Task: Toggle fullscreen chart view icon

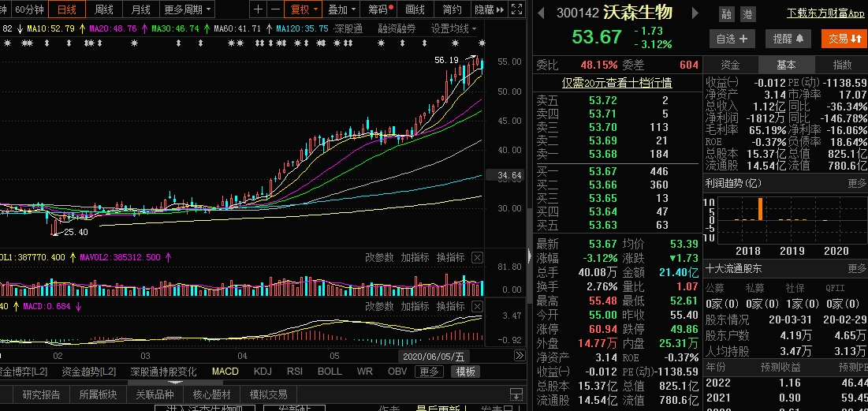Action: click(516, 9)
